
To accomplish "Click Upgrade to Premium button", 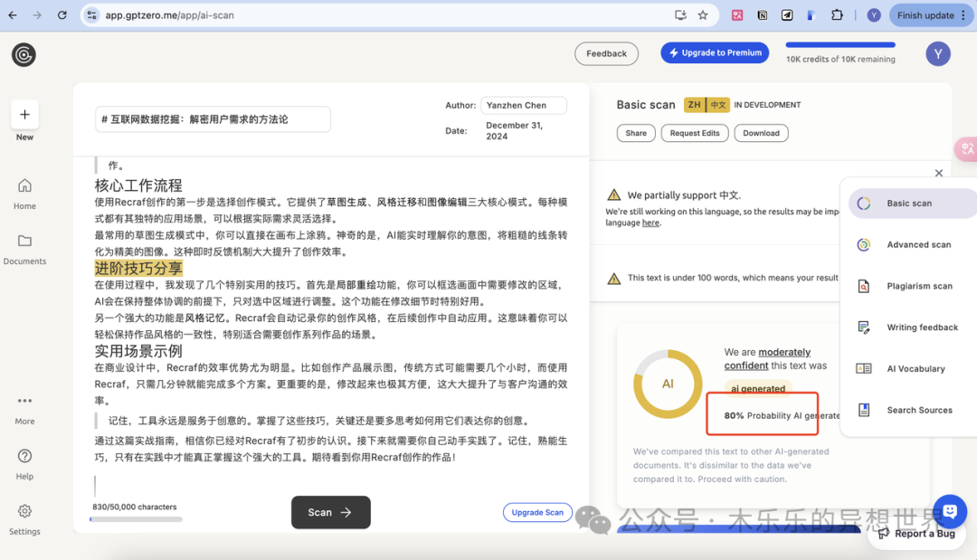I will click(714, 53).
